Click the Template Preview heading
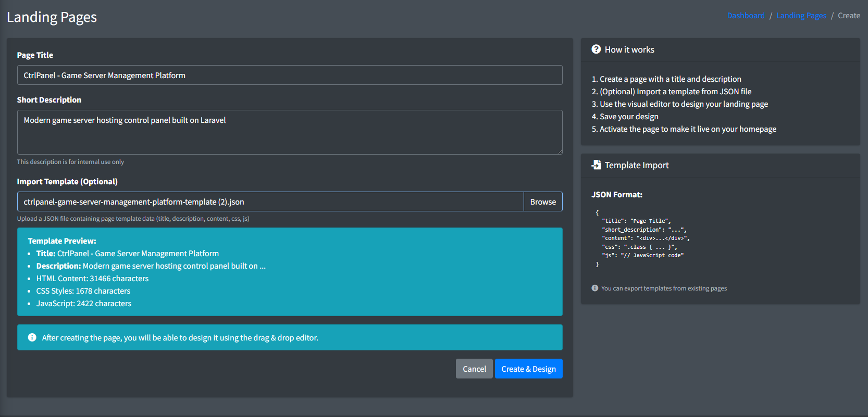868x417 pixels. 62,241
